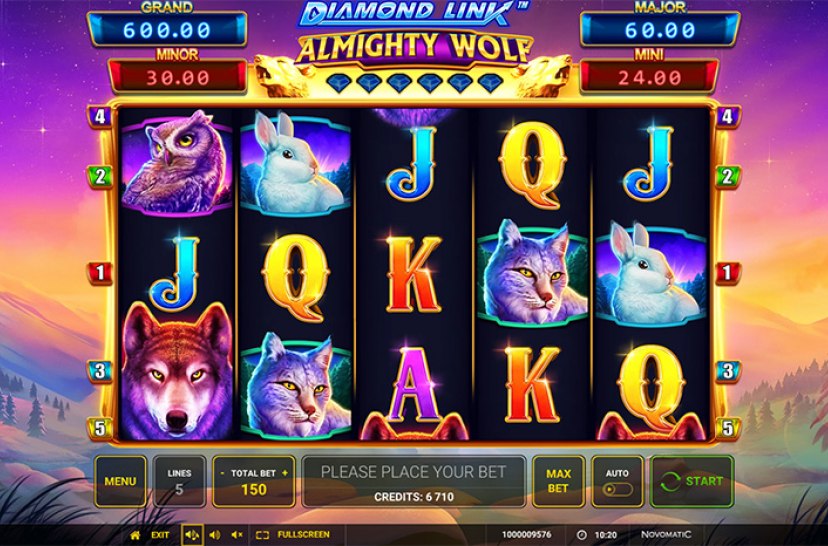Image resolution: width=828 pixels, height=546 pixels.
Task: Select payline 2 marker on right side
Action: click(x=728, y=176)
